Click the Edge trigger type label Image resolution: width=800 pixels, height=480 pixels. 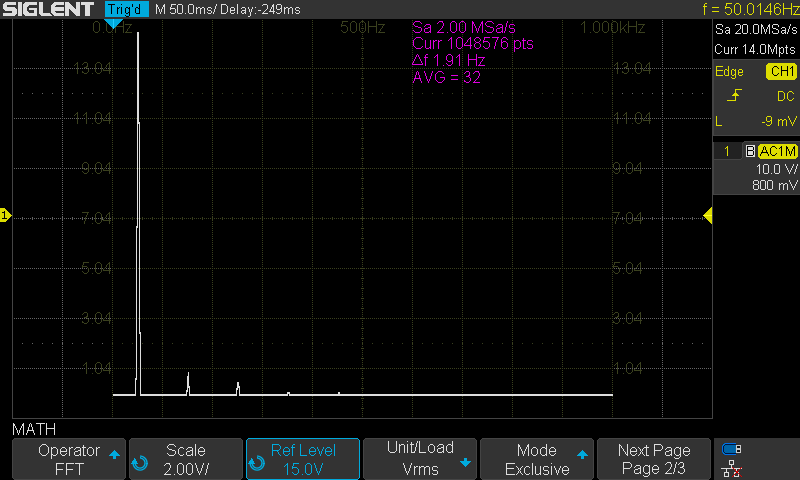729,71
